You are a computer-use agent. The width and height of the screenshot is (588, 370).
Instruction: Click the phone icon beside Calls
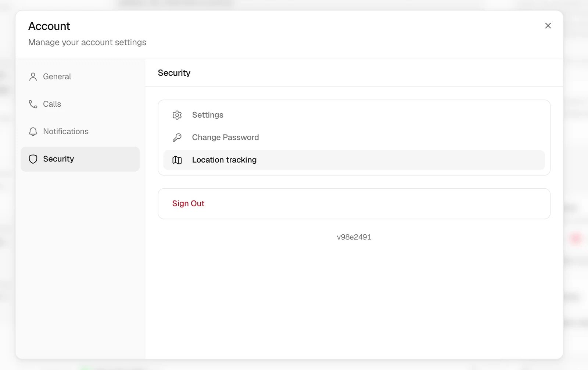33,104
